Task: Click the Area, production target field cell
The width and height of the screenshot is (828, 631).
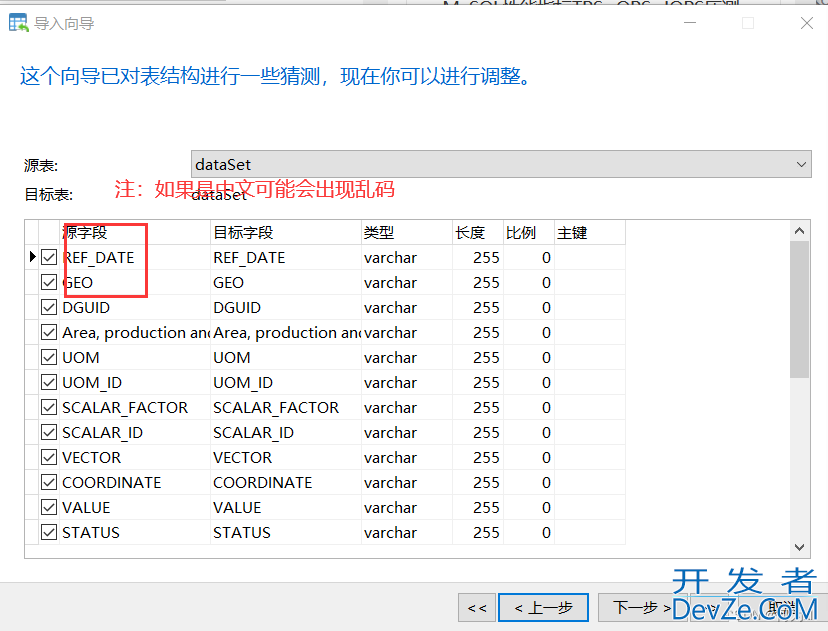Action: click(x=286, y=333)
